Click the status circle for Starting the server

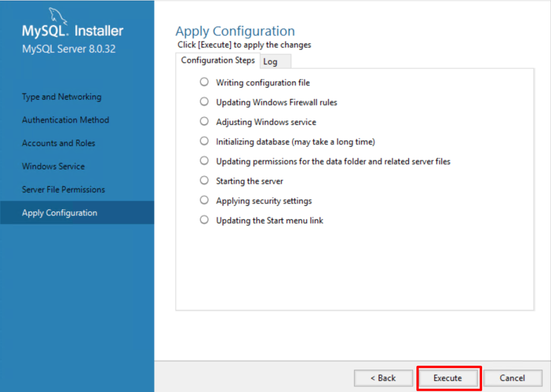(204, 180)
